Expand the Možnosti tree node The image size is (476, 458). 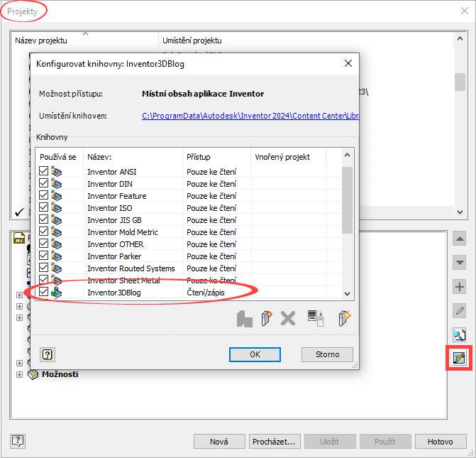(19, 374)
